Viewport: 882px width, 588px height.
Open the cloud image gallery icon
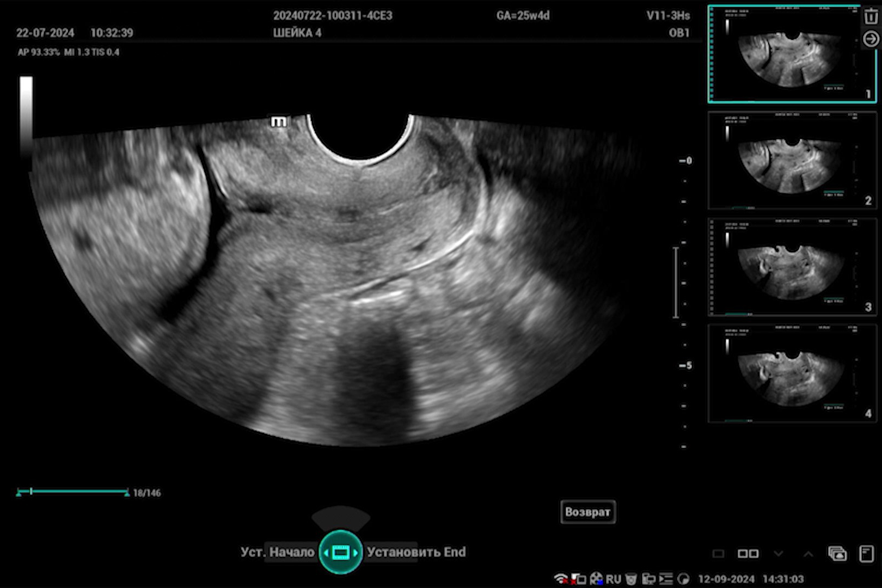[x=837, y=554]
